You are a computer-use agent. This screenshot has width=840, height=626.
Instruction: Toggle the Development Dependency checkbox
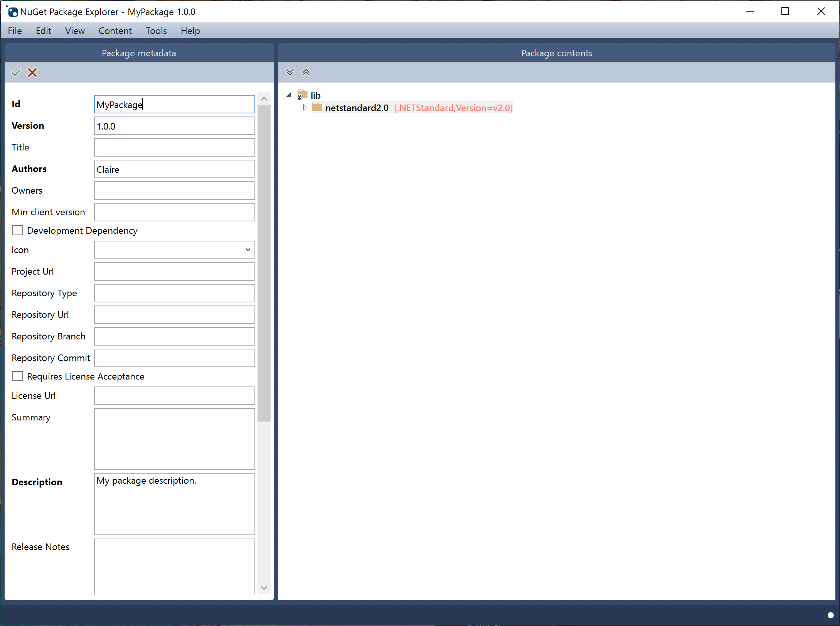[19, 231]
